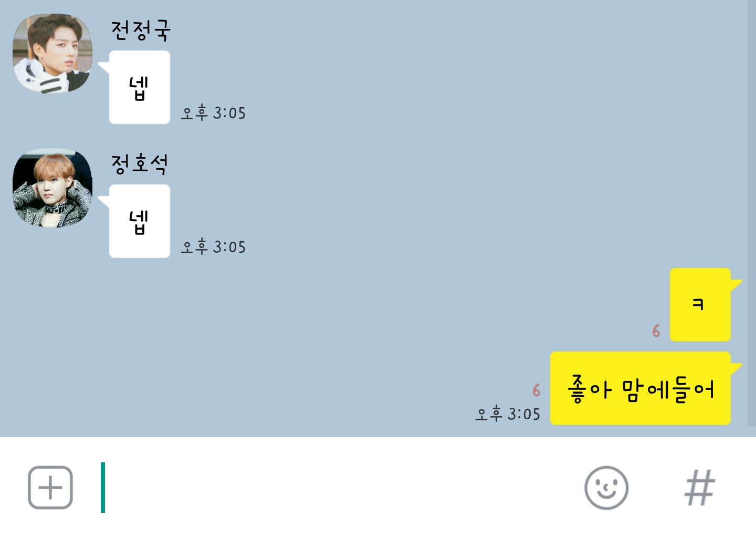Viewport: 756px width, 538px height.
Task: Tap the yellow ㅋ message bubble
Action: (701, 305)
